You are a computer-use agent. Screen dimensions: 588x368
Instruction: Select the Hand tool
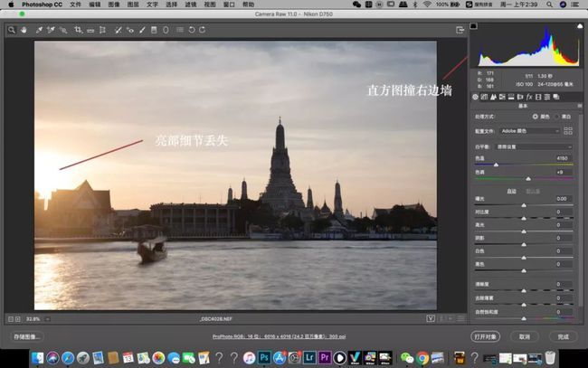point(24,30)
